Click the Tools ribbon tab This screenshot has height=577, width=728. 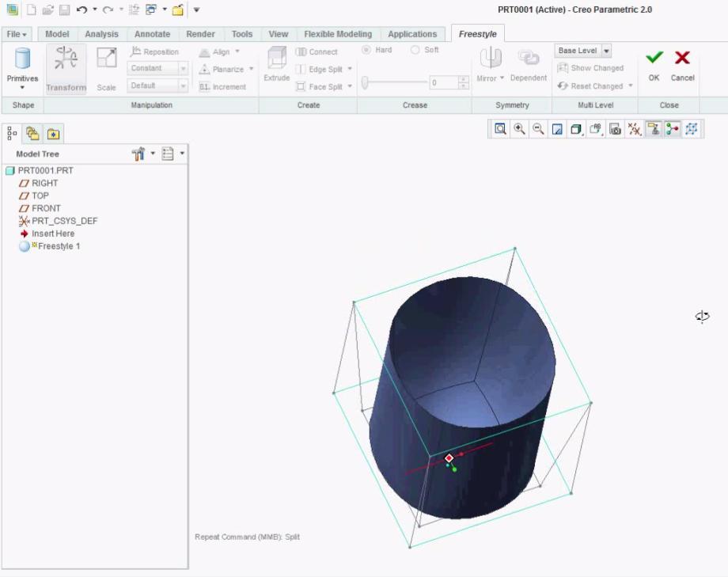click(242, 34)
